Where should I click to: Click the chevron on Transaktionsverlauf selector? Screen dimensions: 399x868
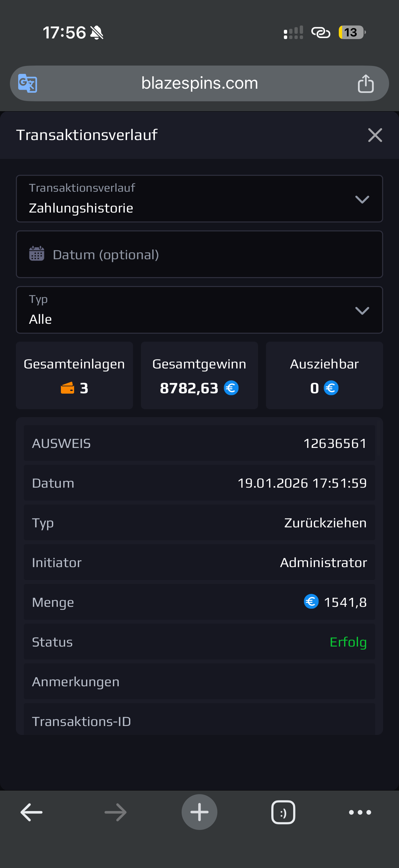[x=362, y=199]
